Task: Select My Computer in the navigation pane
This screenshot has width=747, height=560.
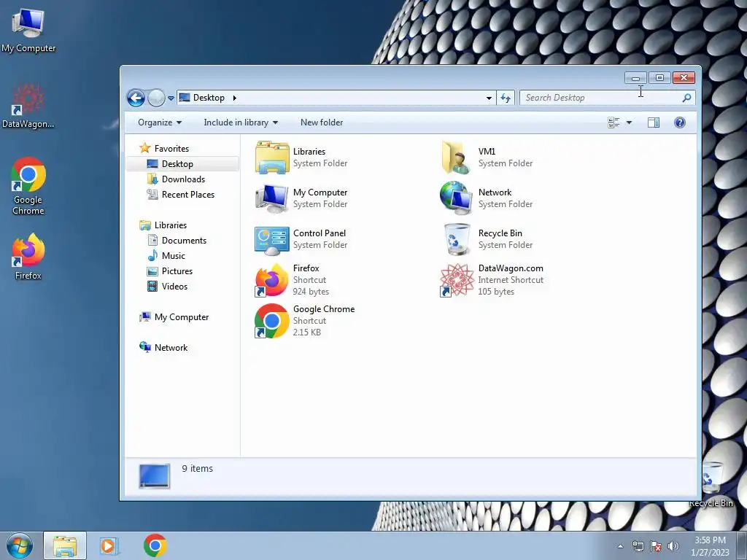Action: (174, 317)
